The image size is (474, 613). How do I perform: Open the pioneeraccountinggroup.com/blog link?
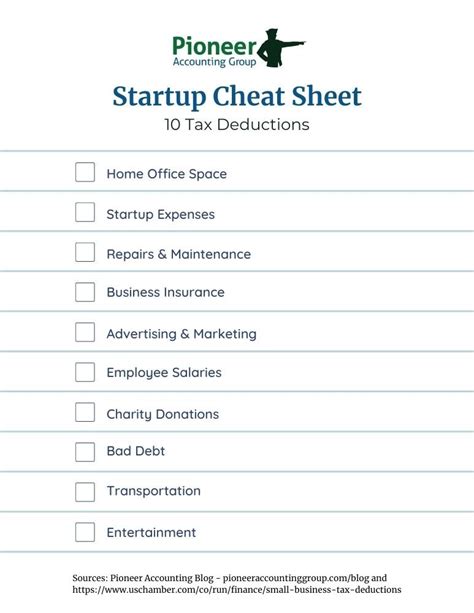[x=296, y=578]
